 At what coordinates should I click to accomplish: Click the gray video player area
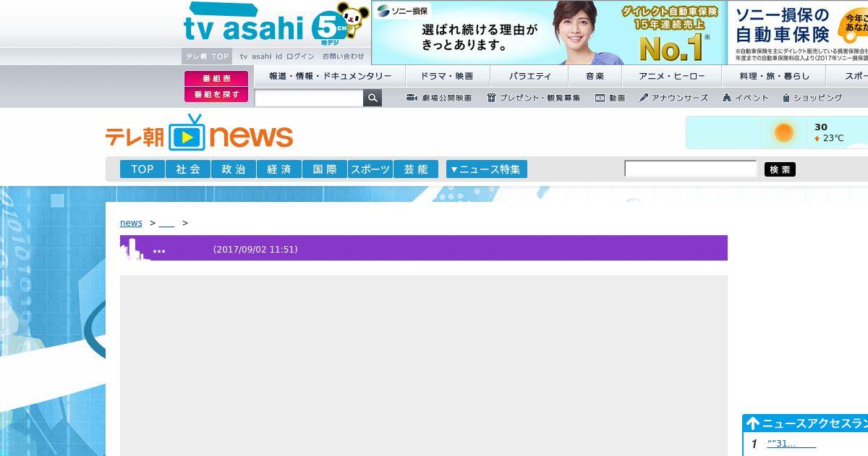(424, 366)
